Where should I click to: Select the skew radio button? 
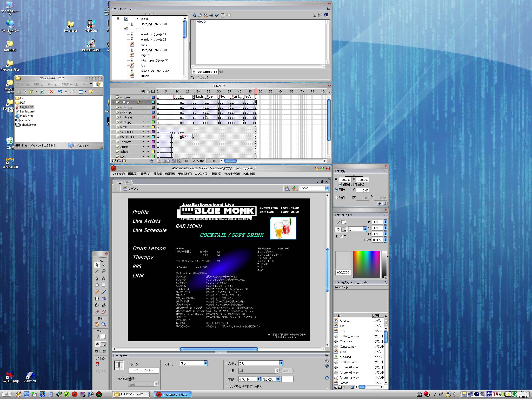tap(336, 198)
